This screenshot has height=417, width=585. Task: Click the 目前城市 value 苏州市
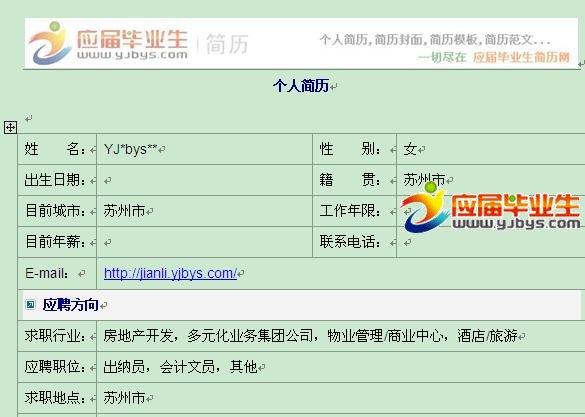pos(124,211)
